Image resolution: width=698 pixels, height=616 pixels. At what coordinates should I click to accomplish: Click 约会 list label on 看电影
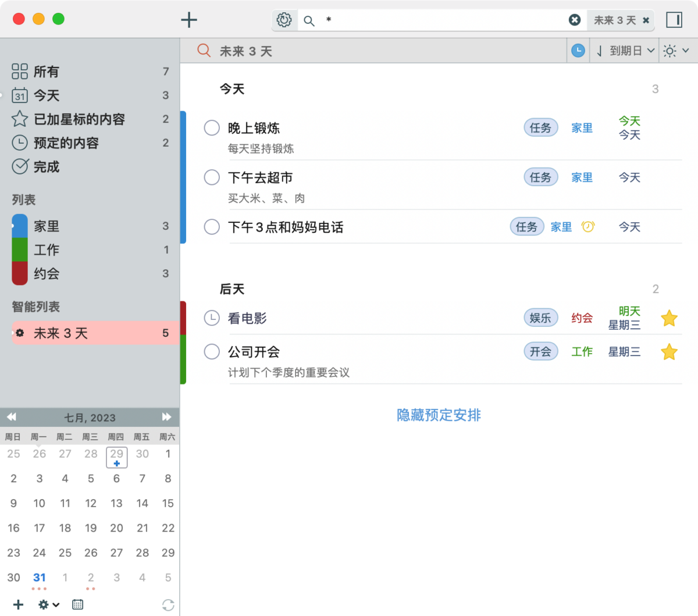coord(582,318)
